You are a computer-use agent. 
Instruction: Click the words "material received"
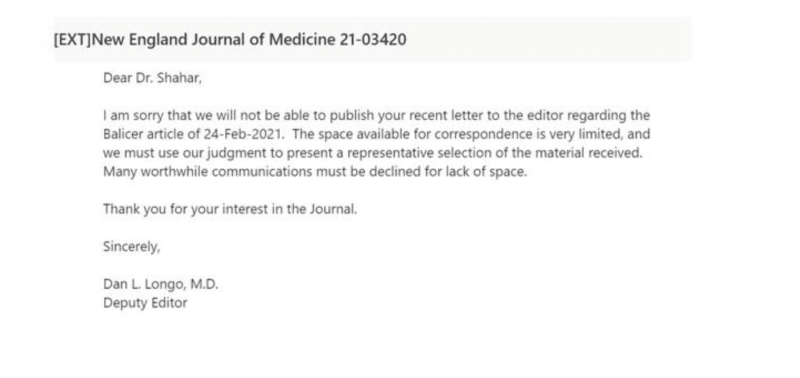point(582,153)
